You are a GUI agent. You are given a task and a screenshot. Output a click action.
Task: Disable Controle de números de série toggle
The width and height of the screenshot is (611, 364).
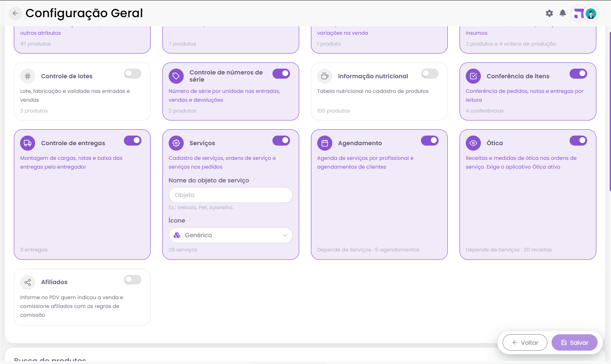tap(281, 74)
